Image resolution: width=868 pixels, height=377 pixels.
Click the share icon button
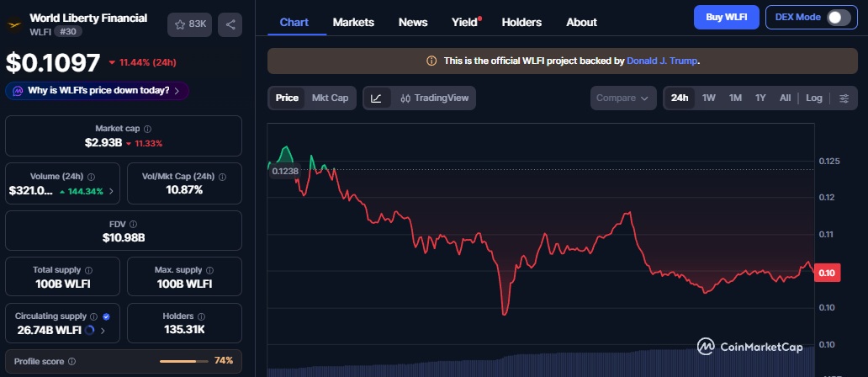(230, 24)
